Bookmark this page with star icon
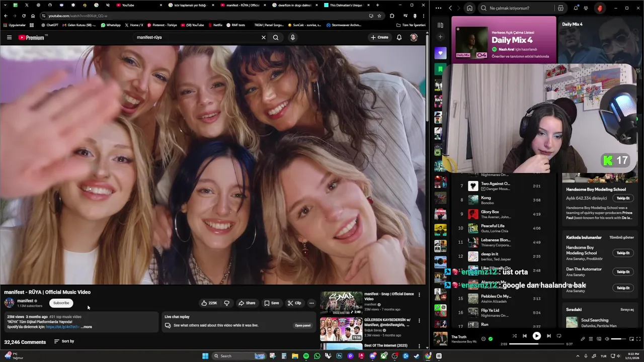Image resolution: width=644 pixels, height=362 pixels. tap(379, 16)
